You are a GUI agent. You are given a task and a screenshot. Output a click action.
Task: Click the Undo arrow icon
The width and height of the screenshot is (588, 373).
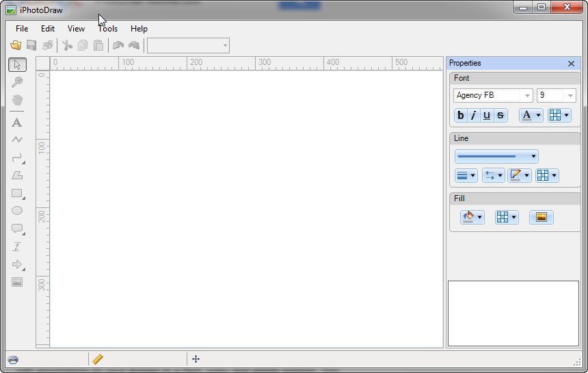[x=118, y=45]
